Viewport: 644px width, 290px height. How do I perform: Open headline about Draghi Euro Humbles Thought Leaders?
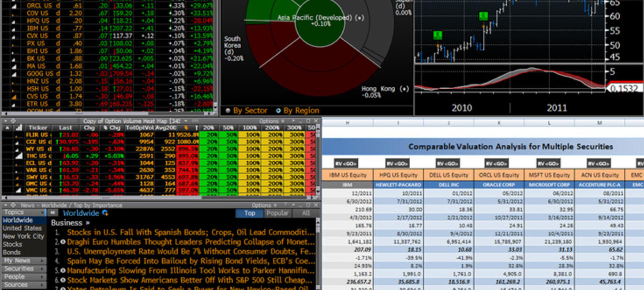[191, 242]
